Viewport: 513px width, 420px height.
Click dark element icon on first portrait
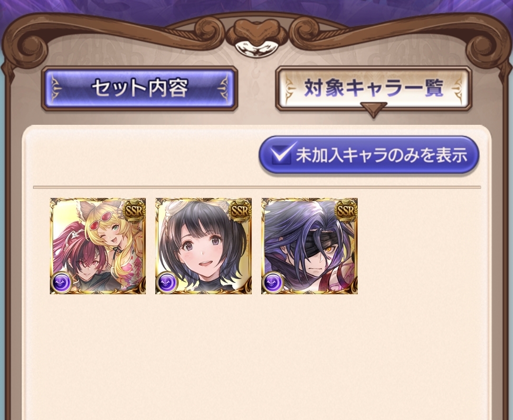click(61, 282)
